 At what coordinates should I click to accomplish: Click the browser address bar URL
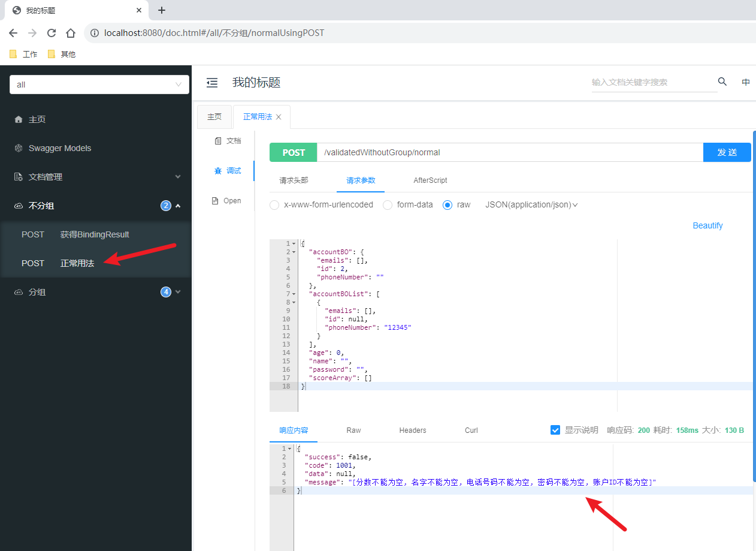(214, 33)
